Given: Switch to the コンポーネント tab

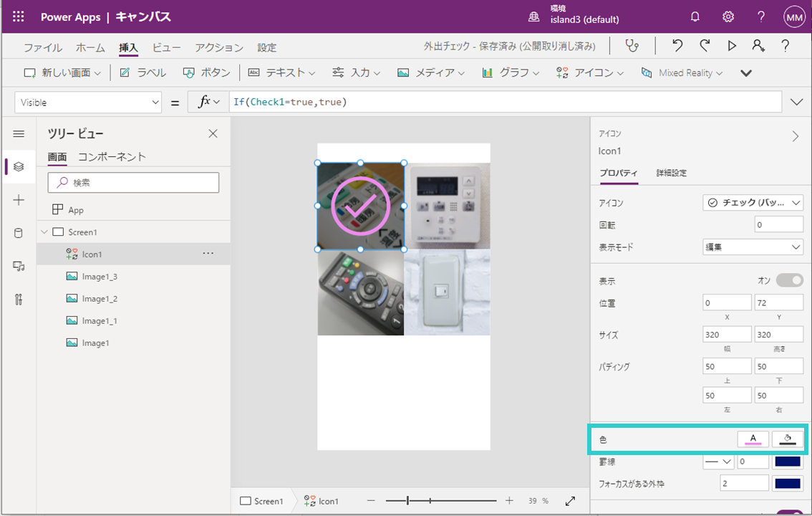Looking at the screenshot, I should (x=112, y=156).
